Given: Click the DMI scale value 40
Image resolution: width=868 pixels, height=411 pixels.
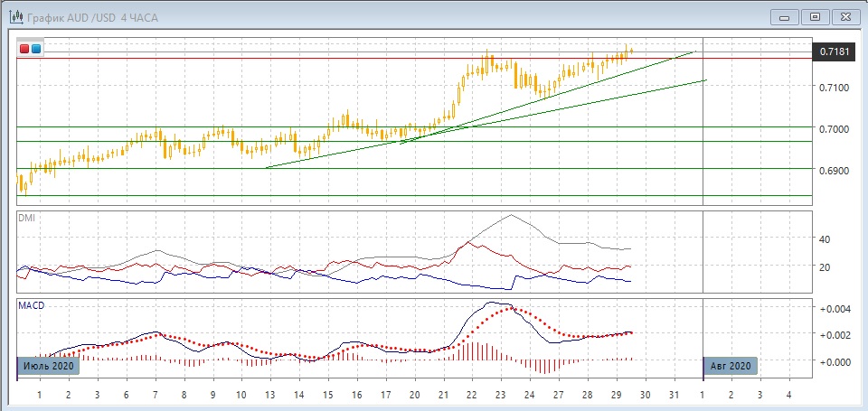Looking at the screenshot, I should 824,239.
